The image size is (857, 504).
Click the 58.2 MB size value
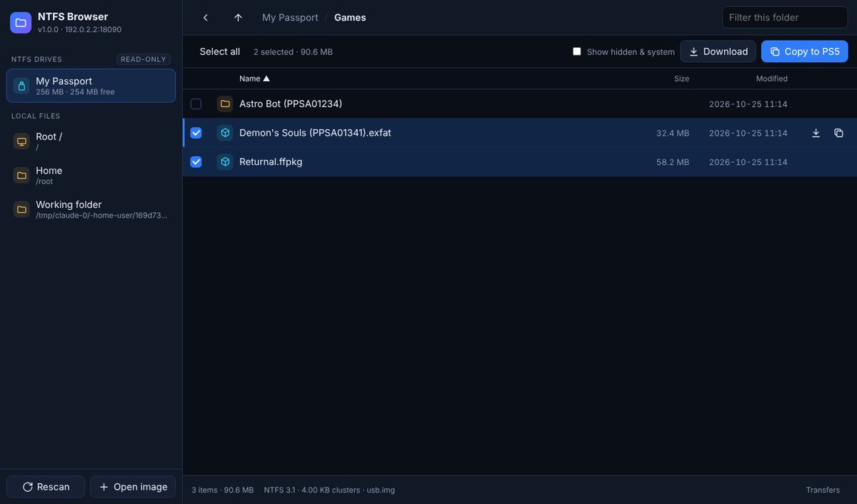click(x=673, y=162)
